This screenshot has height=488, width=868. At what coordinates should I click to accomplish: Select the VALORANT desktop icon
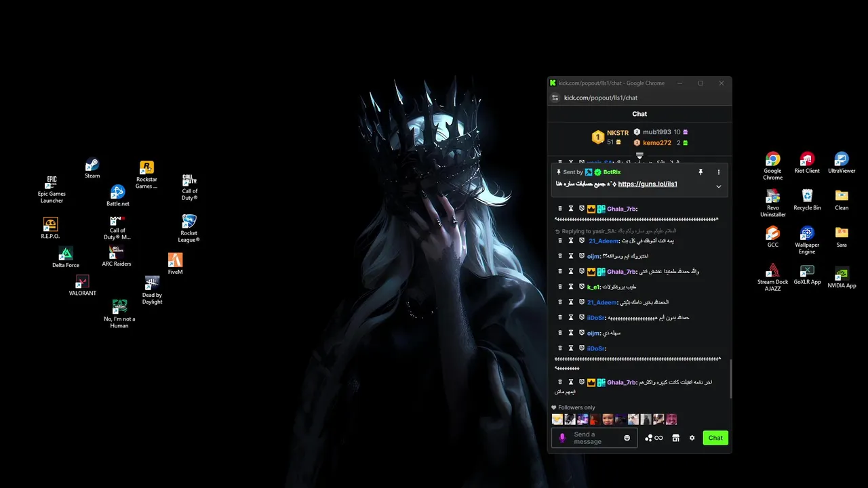pyautogui.click(x=83, y=285)
